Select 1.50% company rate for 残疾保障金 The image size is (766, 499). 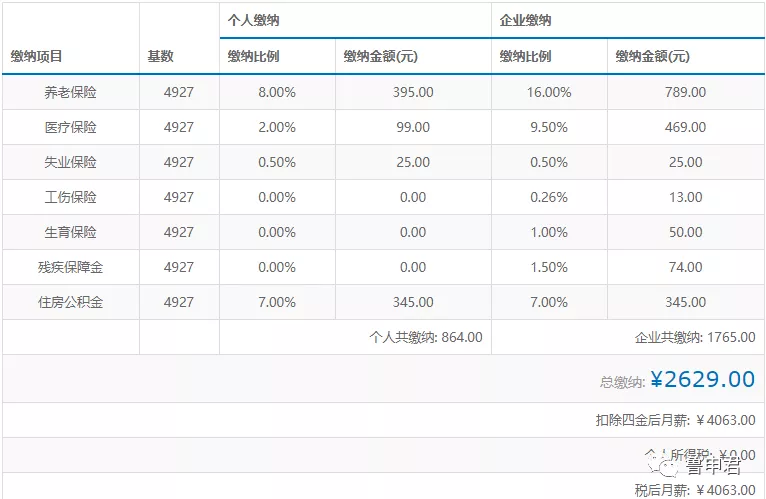[549, 267]
